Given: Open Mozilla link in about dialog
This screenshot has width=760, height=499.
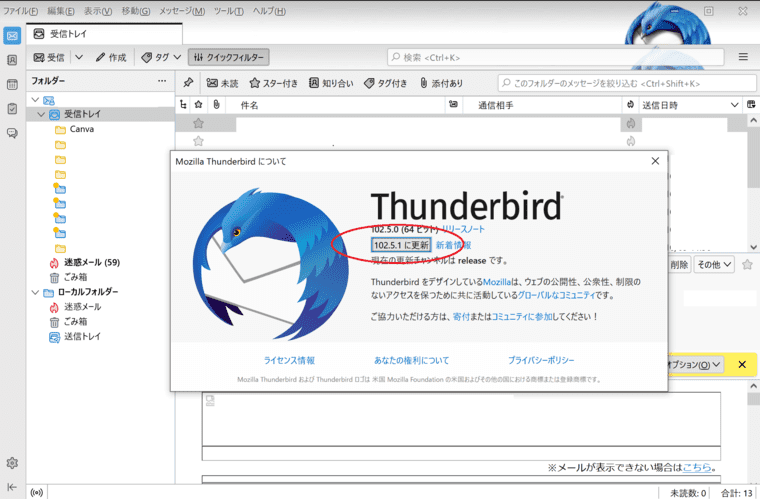Looking at the screenshot, I should pos(497,281).
